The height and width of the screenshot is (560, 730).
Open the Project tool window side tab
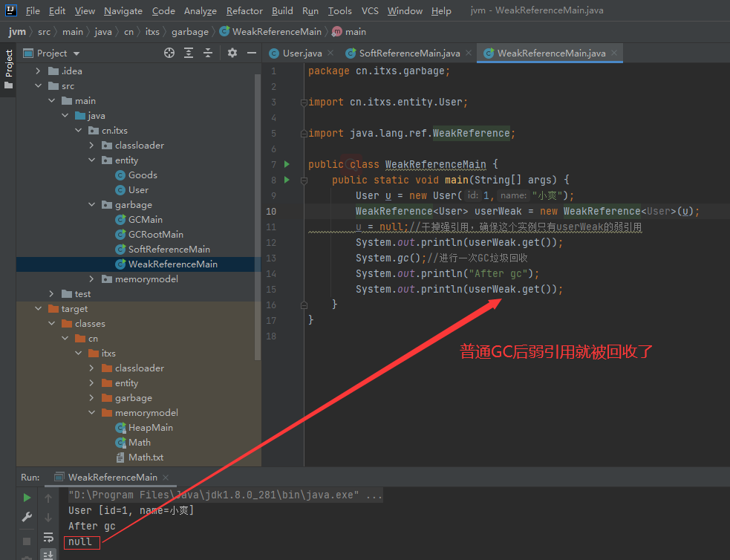point(8,70)
